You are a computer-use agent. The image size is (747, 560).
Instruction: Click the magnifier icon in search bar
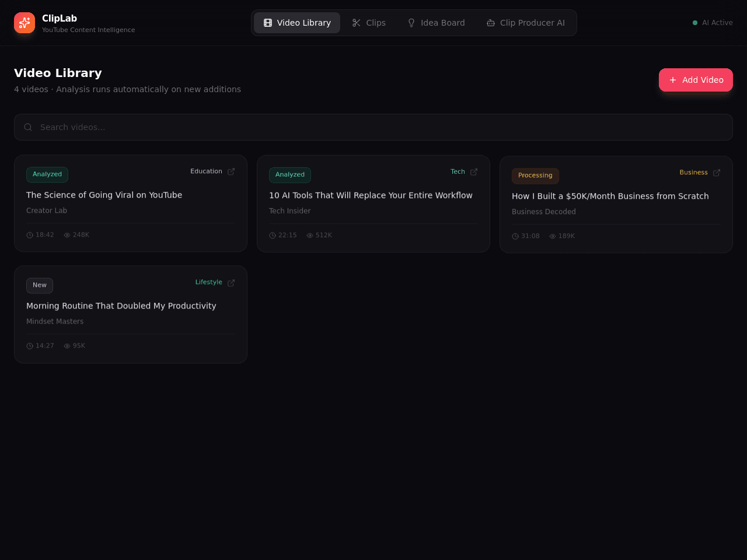tap(28, 127)
